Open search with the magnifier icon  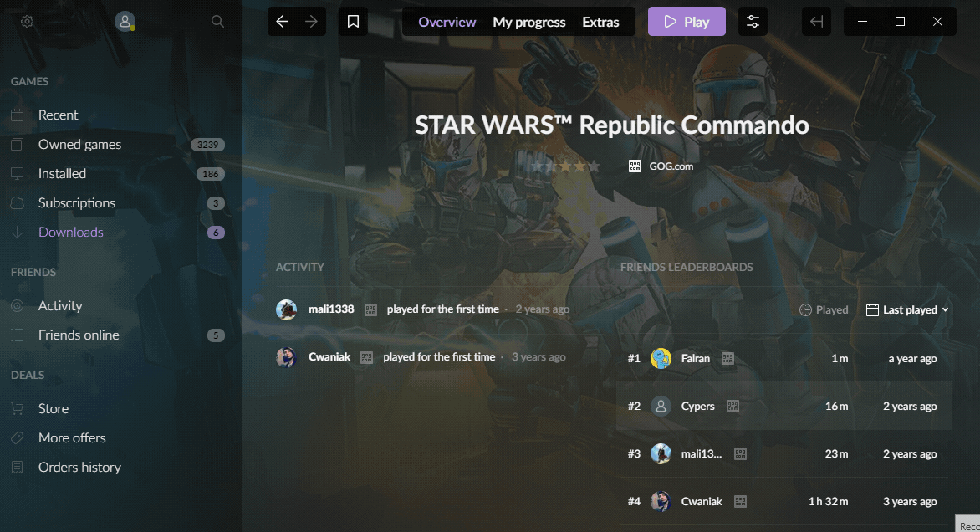217,21
